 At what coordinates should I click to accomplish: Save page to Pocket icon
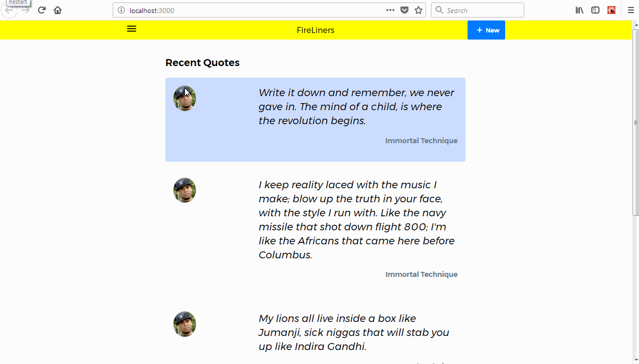point(404,10)
